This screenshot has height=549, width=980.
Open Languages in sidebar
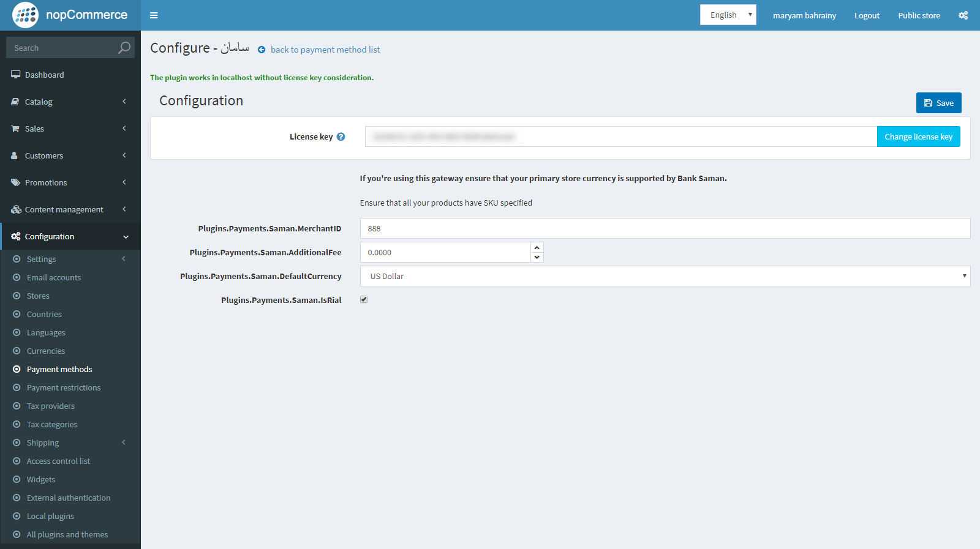click(x=46, y=332)
